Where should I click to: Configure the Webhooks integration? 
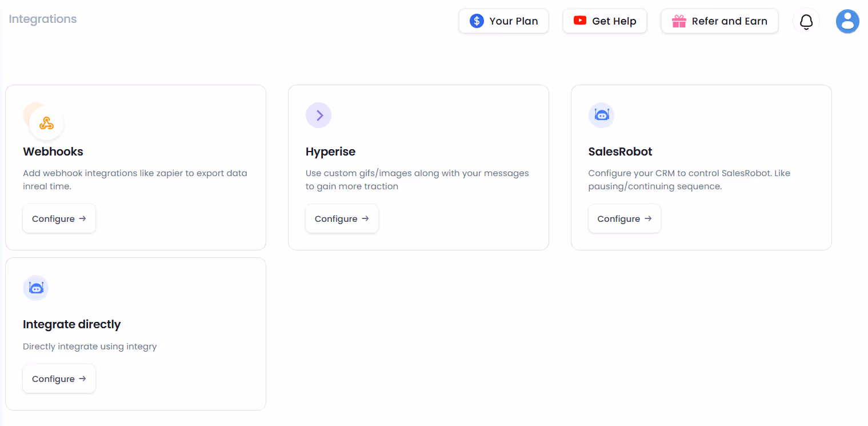coord(59,218)
